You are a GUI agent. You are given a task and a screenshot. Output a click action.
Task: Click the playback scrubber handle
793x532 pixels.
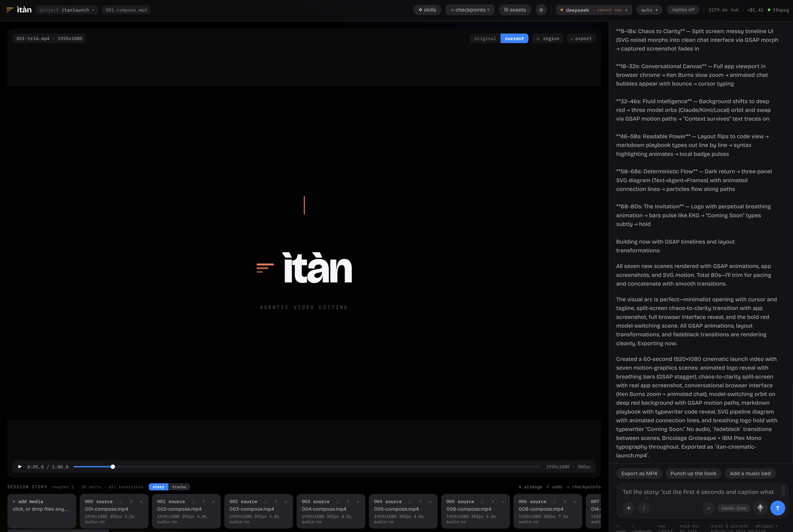113,467
